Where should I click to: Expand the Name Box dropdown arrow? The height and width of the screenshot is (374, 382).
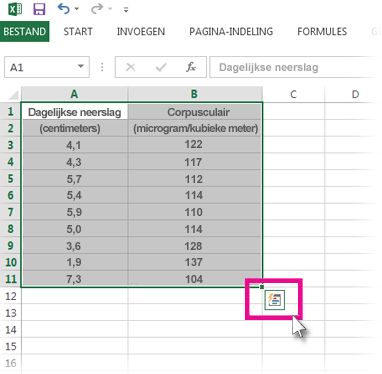click(81, 67)
